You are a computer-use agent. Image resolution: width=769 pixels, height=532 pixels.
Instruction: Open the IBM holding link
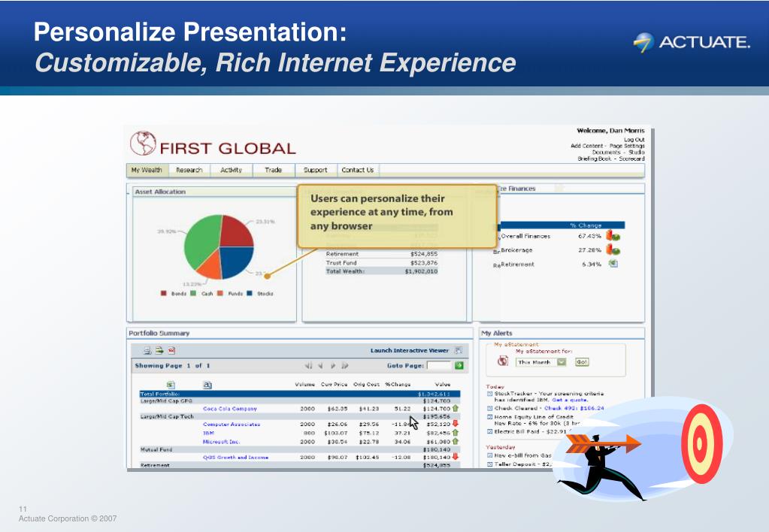click(208, 433)
